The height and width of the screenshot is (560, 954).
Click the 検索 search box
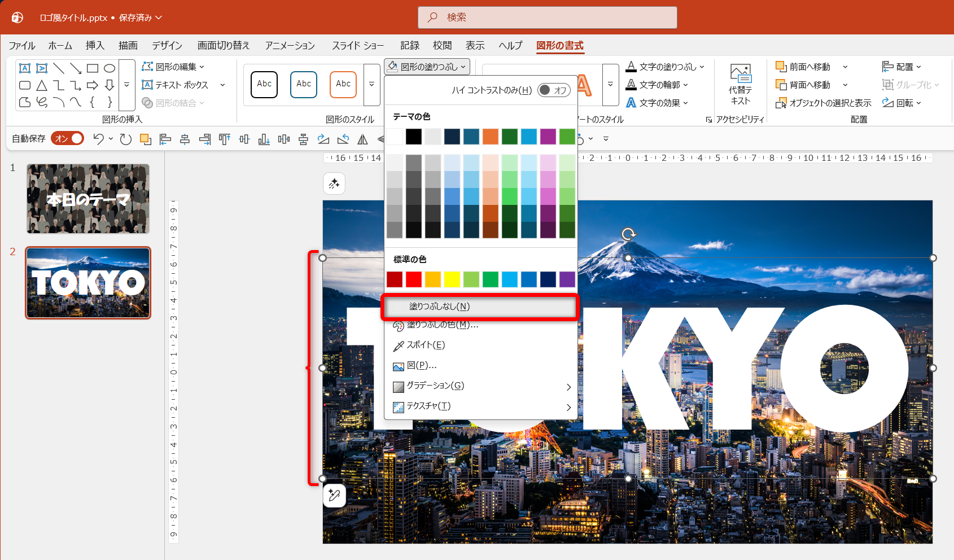(548, 17)
